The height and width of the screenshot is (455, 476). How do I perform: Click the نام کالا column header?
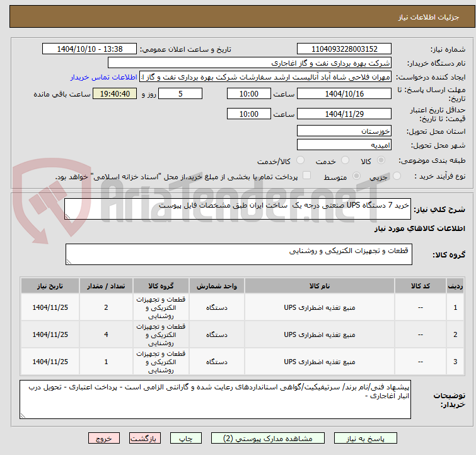tap(320, 286)
